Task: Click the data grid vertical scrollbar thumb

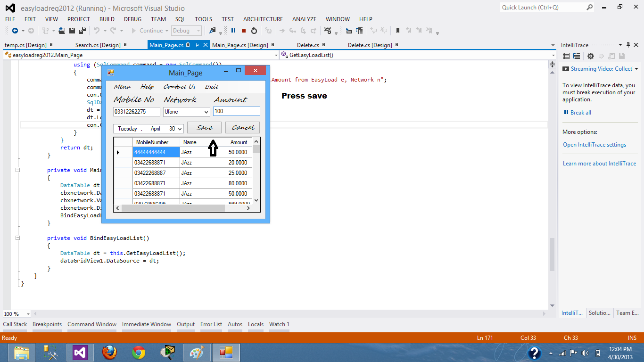Action: [256, 149]
